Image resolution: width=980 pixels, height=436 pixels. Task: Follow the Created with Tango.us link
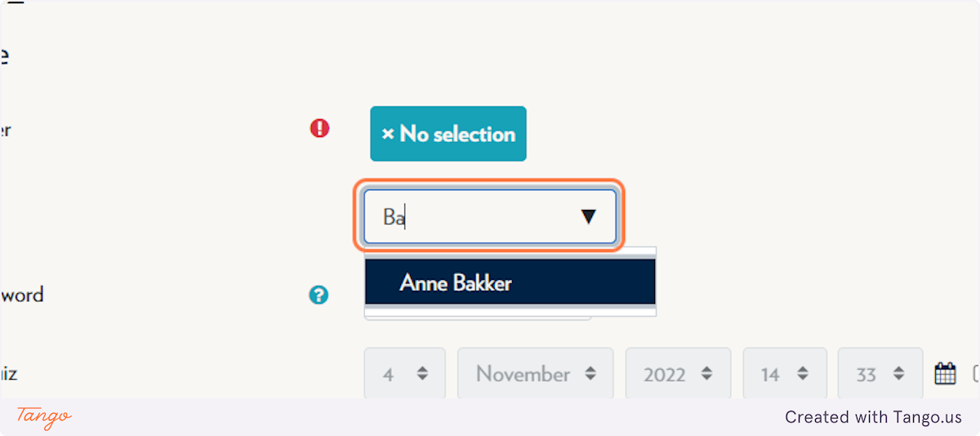[874, 417]
